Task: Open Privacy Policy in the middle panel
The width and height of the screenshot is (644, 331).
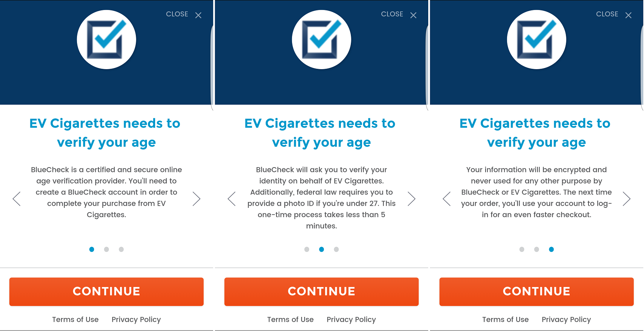Action: point(351,320)
